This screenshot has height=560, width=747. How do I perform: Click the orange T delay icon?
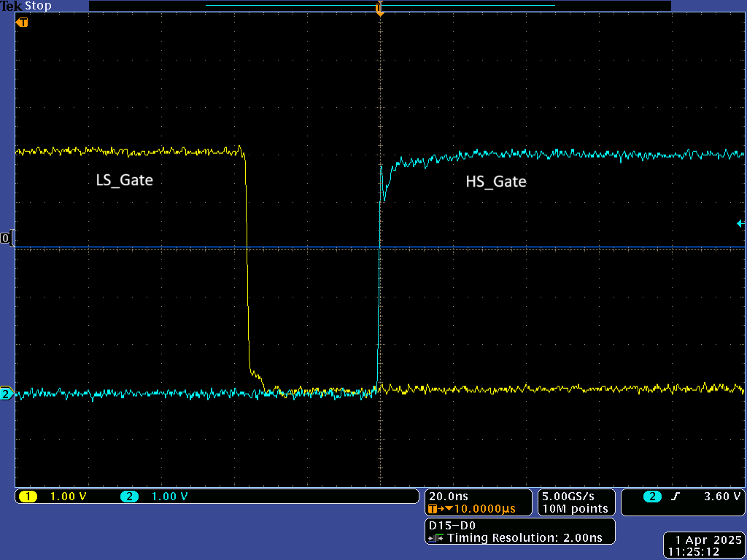click(x=433, y=509)
